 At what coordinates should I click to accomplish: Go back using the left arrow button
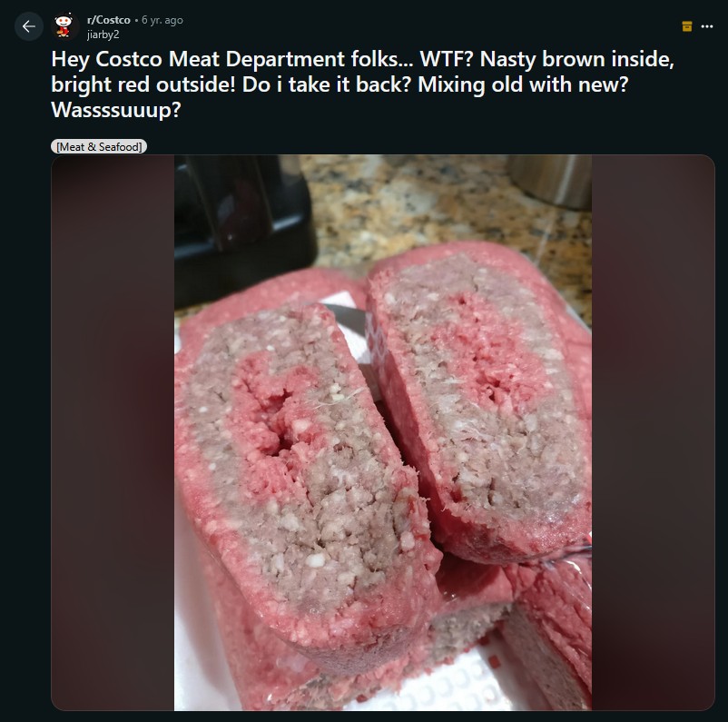coord(29,26)
